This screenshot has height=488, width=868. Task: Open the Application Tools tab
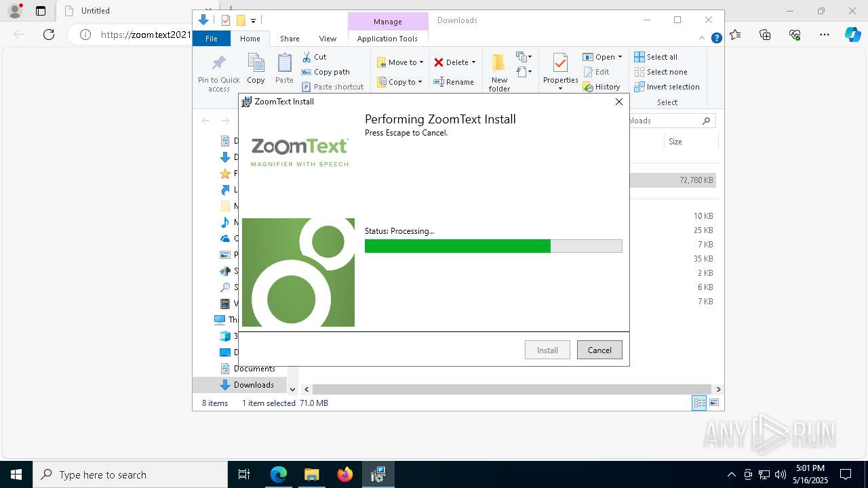point(387,39)
